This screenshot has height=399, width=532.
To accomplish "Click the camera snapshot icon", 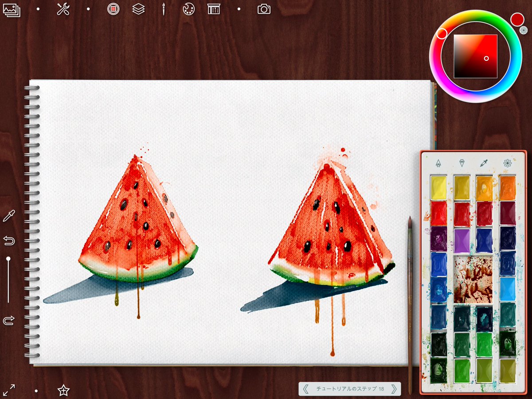I will click(x=264, y=9).
